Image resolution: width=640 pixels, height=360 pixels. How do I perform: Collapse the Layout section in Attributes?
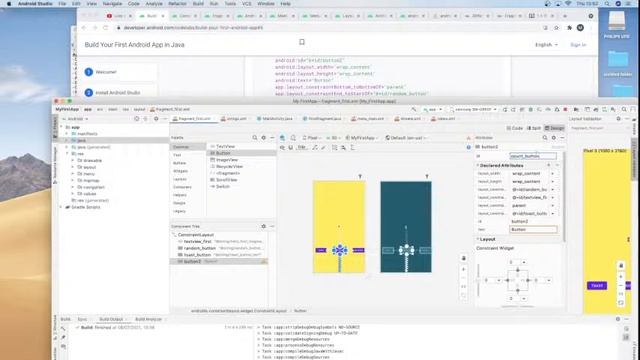point(478,239)
